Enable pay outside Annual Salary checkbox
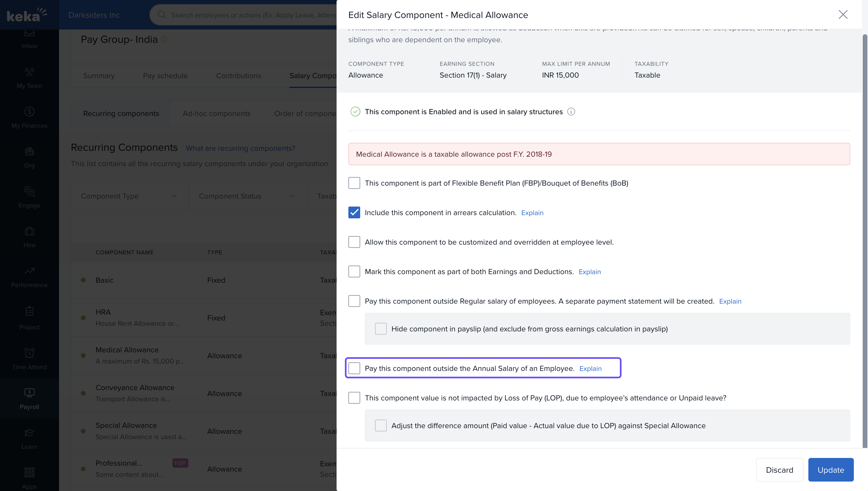The height and width of the screenshot is (491, 868). click(x=354, y=368)
